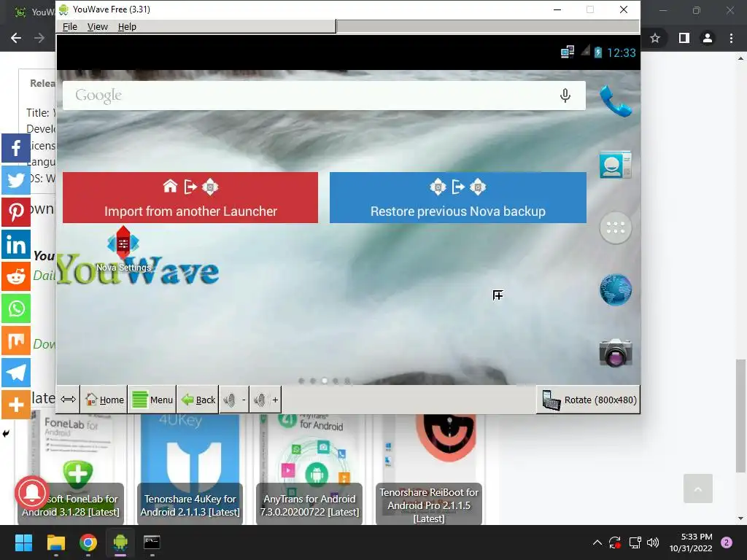Decrease volume with the minus speaker button
This screenshot has width=747, height=560.
click(234, 400)
